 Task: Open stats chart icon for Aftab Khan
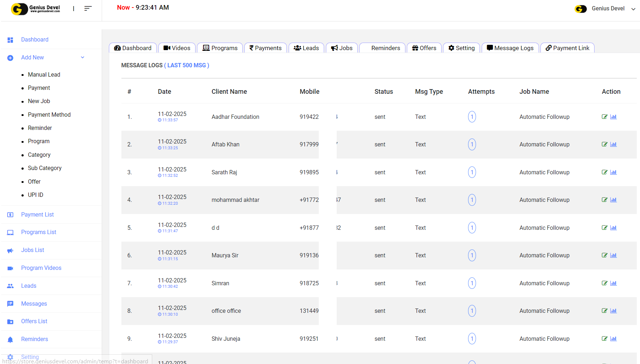[x=613, y=145]
